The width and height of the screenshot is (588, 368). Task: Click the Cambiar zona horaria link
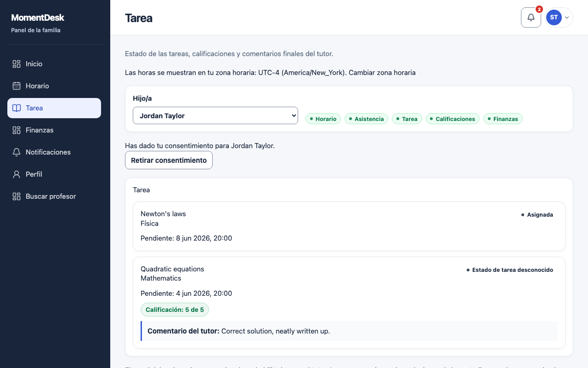pyautogui.click(x=382, y=73)
